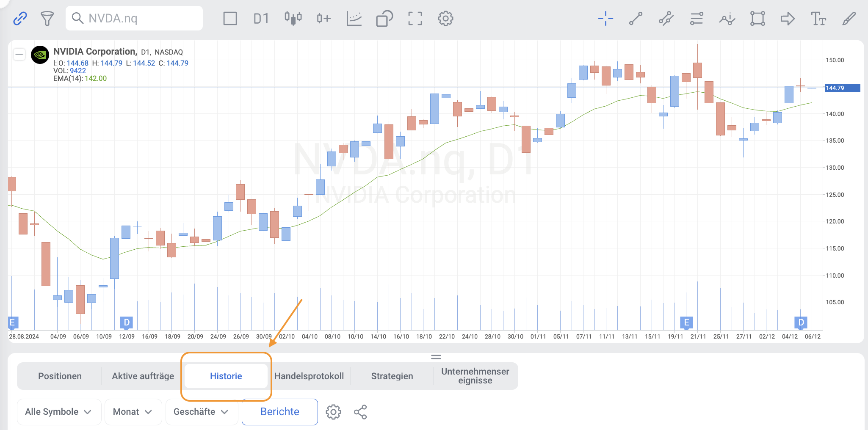Toggle fullscreen chart mode icon
The image size is (868, 430).
(x=415, y=19)
